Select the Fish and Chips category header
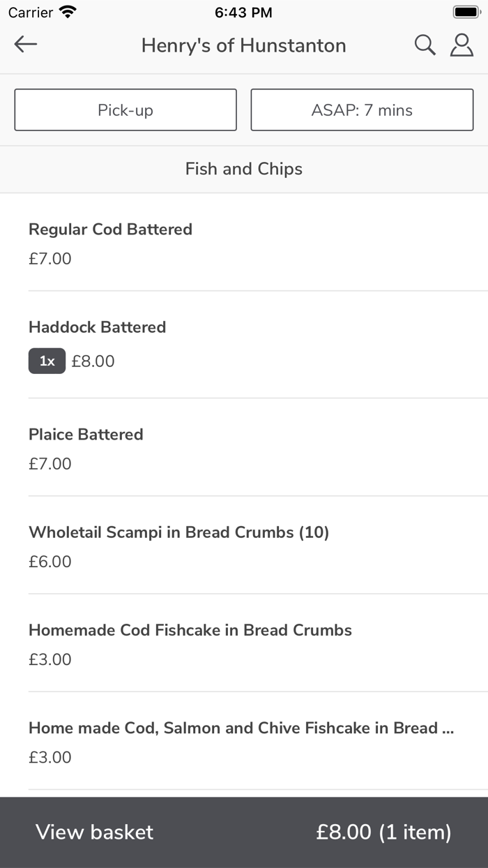 (244, 169)
